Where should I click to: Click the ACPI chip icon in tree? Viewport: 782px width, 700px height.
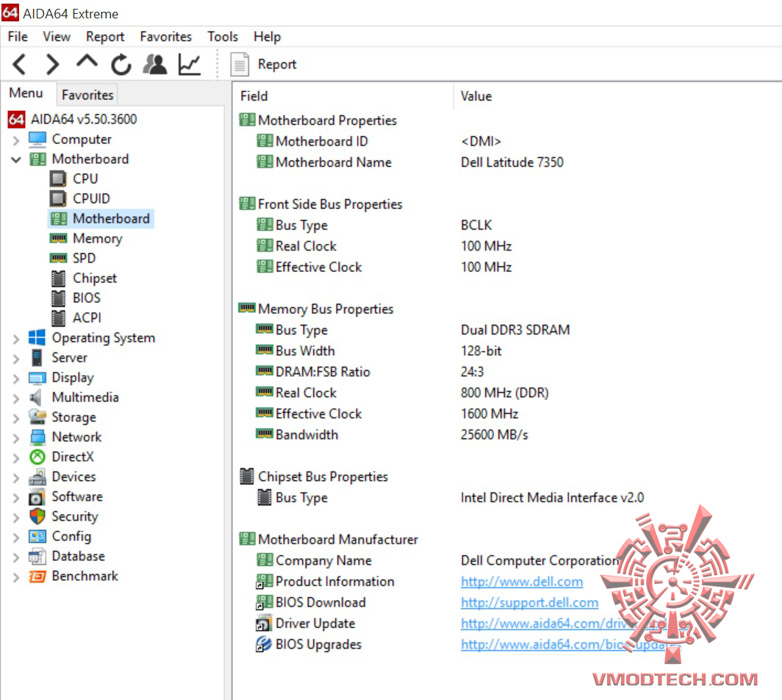point(58,318)
